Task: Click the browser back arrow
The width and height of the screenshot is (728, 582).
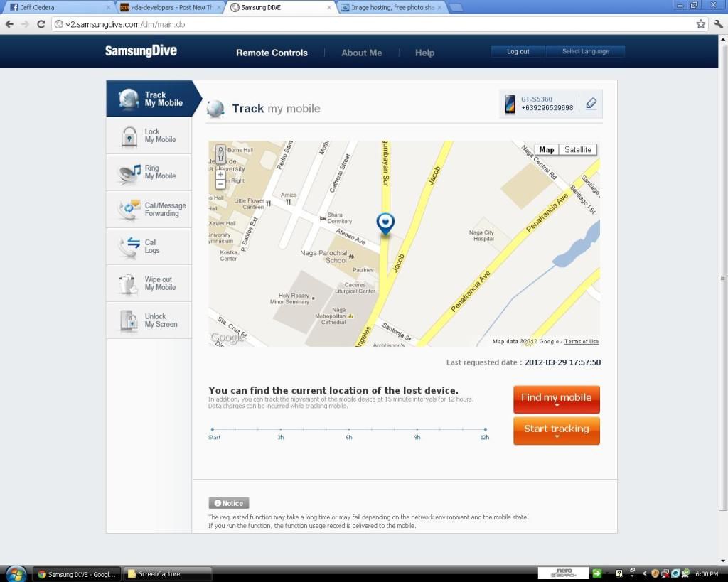Action: coord(9,24)
